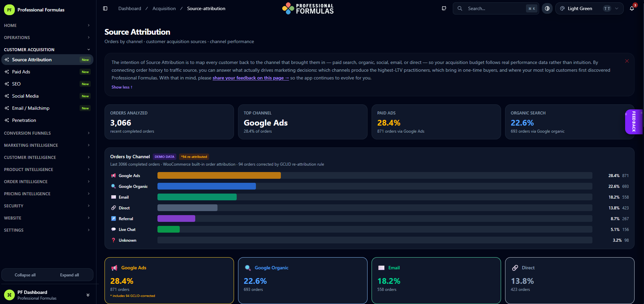
Task: Toggle the contrast theme icon
Action: click(x=547, y=8)
